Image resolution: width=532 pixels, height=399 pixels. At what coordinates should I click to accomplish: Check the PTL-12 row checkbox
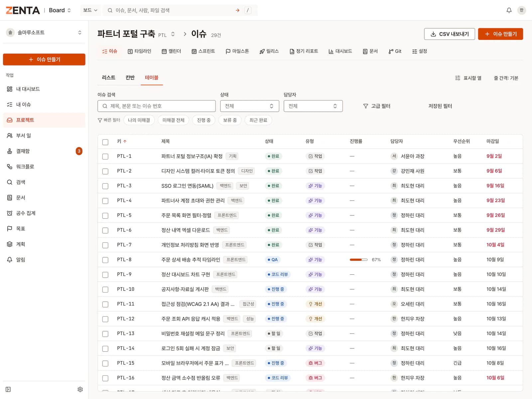click(x=105, y=319)
